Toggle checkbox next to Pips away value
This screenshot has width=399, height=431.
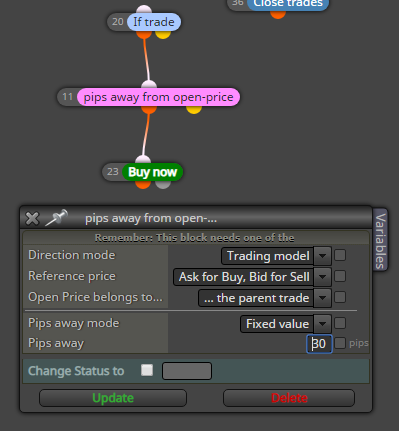tap(340, 343)
